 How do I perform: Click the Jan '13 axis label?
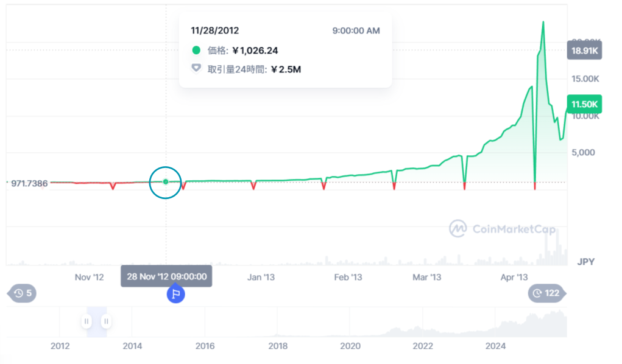click(x=261, y=278)
